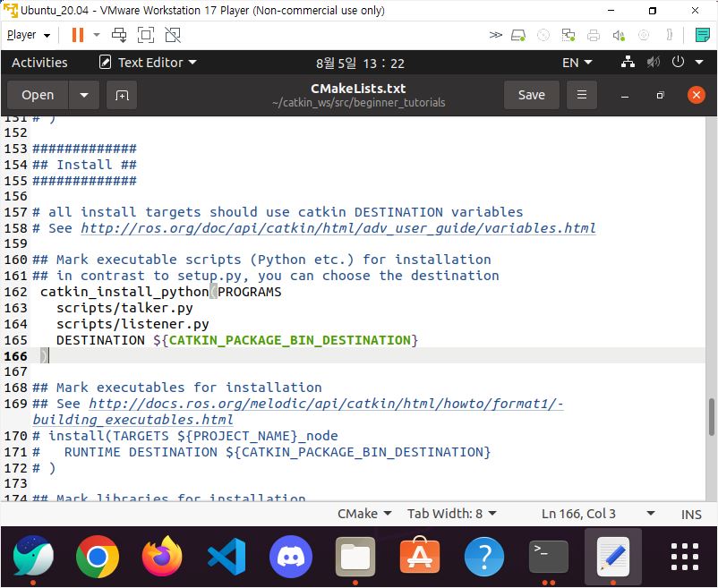718x588 pixels.
Task: Open the clock and calendar panel
Action: pos(360,64)
